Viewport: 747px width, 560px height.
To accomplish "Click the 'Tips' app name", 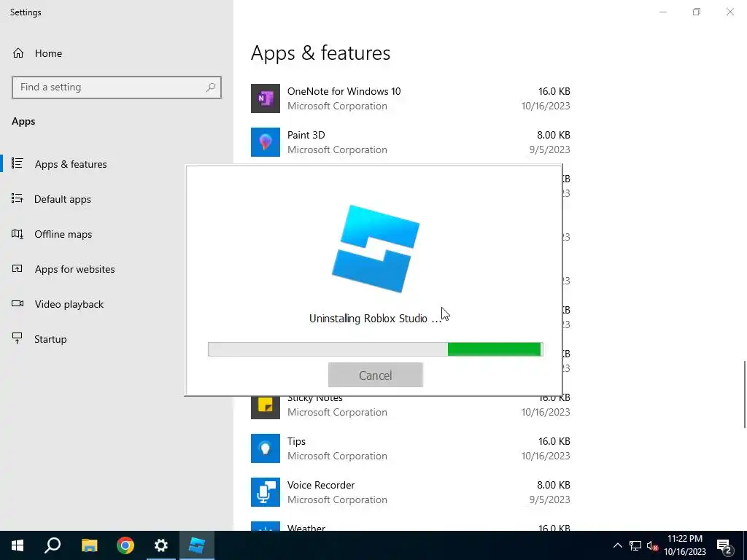I will pyautogui.click(x=296, y=441).
